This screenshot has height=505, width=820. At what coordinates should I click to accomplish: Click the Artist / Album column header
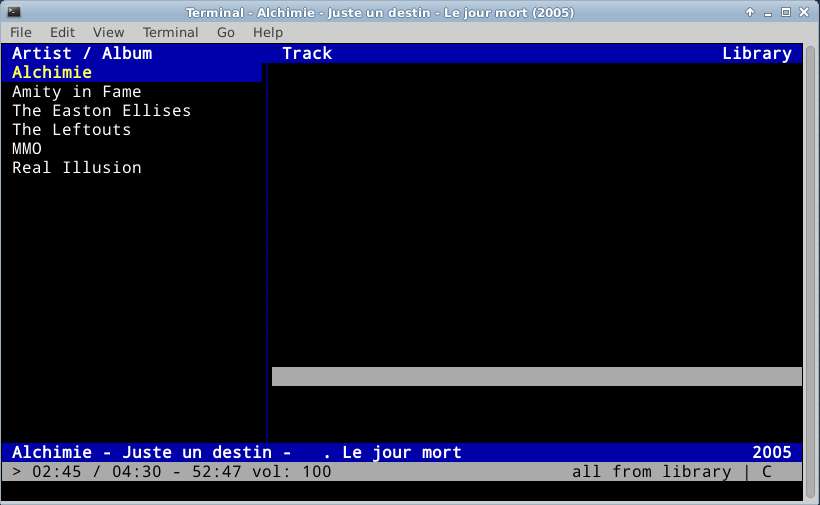pos(82,53)
